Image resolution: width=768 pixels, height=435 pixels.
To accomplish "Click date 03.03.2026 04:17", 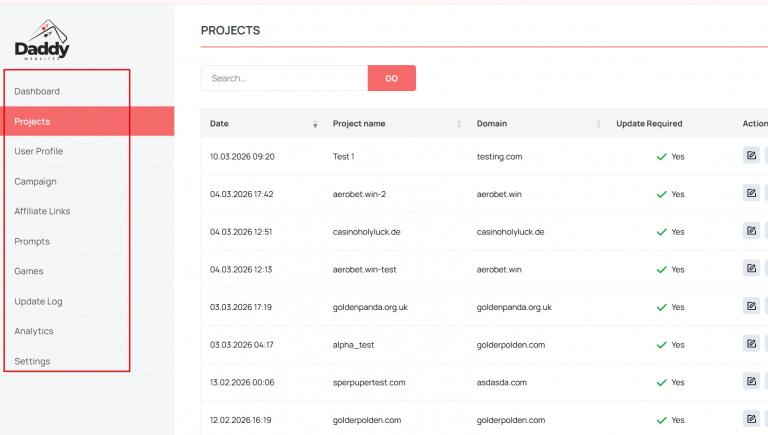I will (241, 345).
